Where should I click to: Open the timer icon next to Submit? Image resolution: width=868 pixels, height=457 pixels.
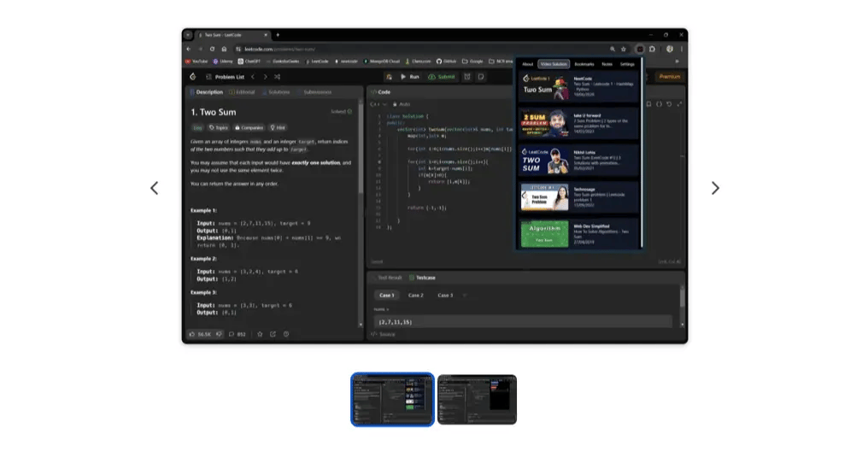pos(467,77)
